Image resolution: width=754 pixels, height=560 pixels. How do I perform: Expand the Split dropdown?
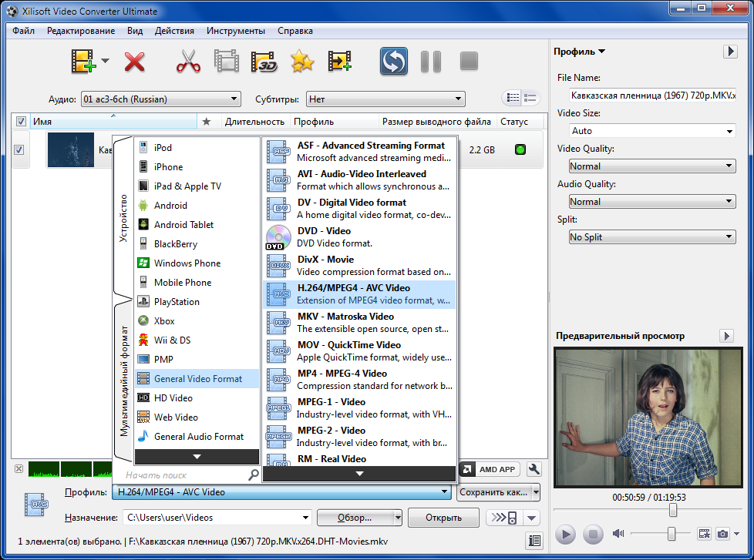[x=652, y=237]
